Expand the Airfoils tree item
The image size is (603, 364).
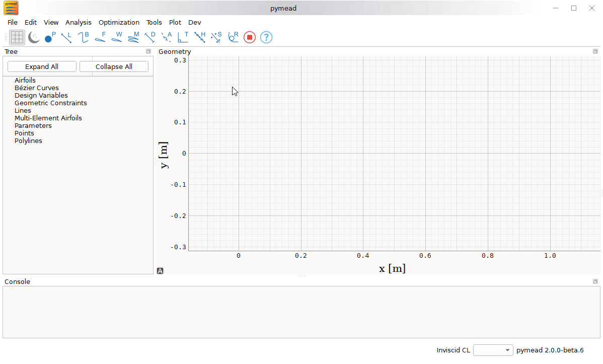[25, 80]
